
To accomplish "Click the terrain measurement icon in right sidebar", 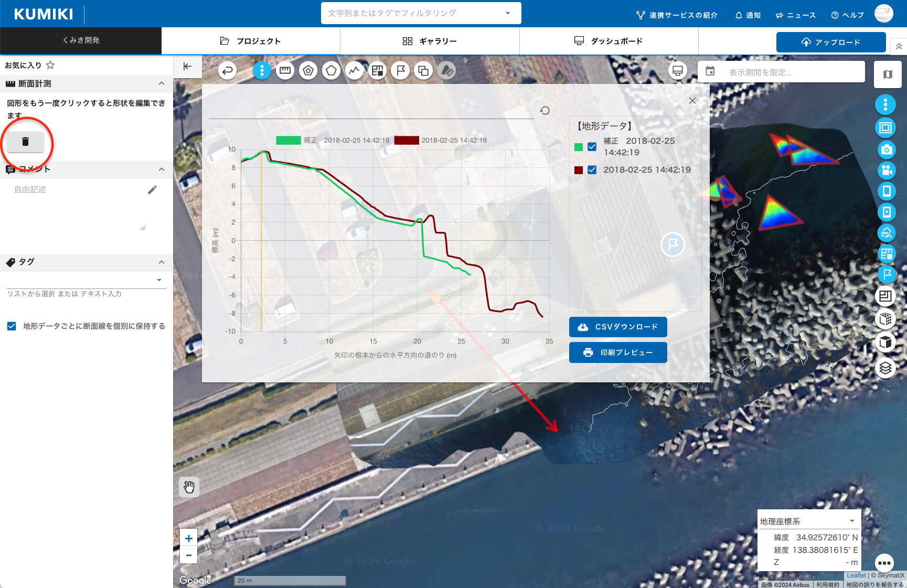I will click(x=887, y=233).
